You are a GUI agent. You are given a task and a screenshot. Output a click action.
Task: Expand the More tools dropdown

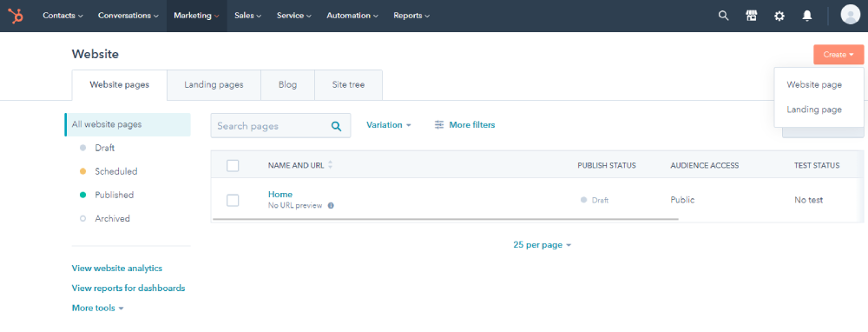pyautogui.click(x=97, y=309)
